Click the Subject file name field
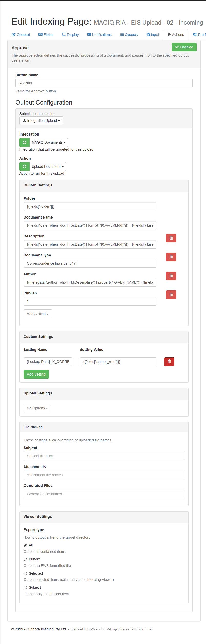This screenshot has height=644, width=206. pyautogui.click(x=104, y=456)
